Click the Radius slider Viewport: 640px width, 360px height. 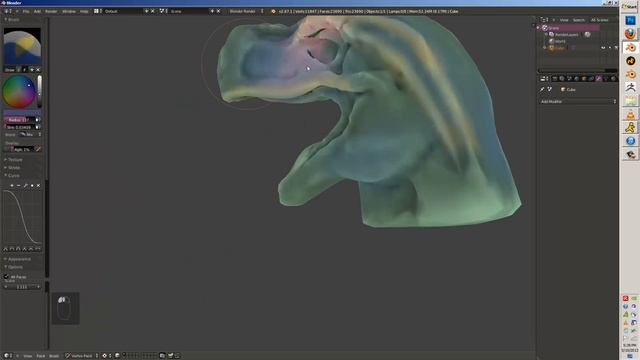19,120
